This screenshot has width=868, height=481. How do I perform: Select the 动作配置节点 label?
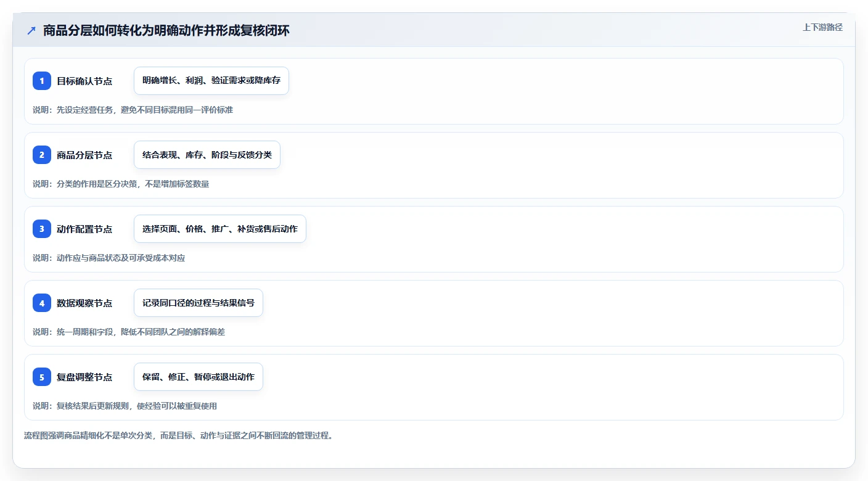point(84,229)
